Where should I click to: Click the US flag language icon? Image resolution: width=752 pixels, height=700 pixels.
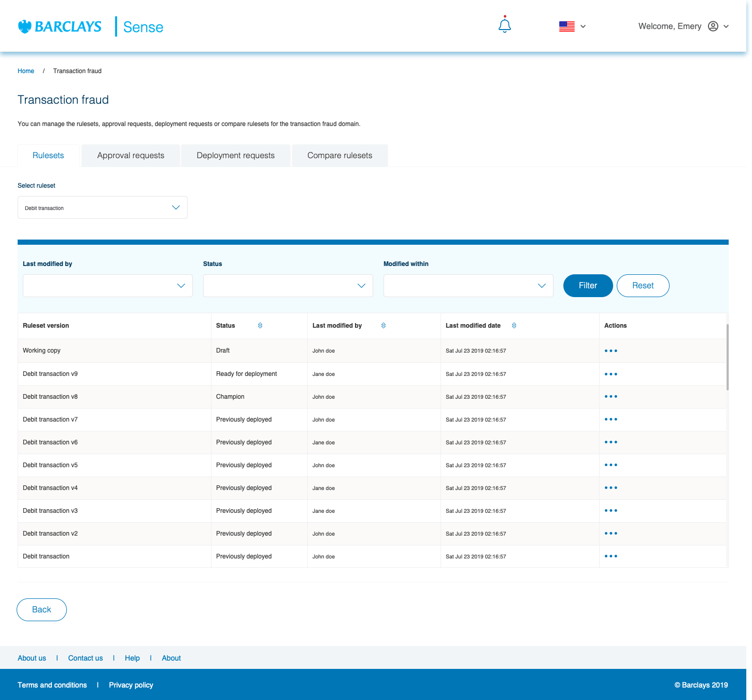point(567,26)
